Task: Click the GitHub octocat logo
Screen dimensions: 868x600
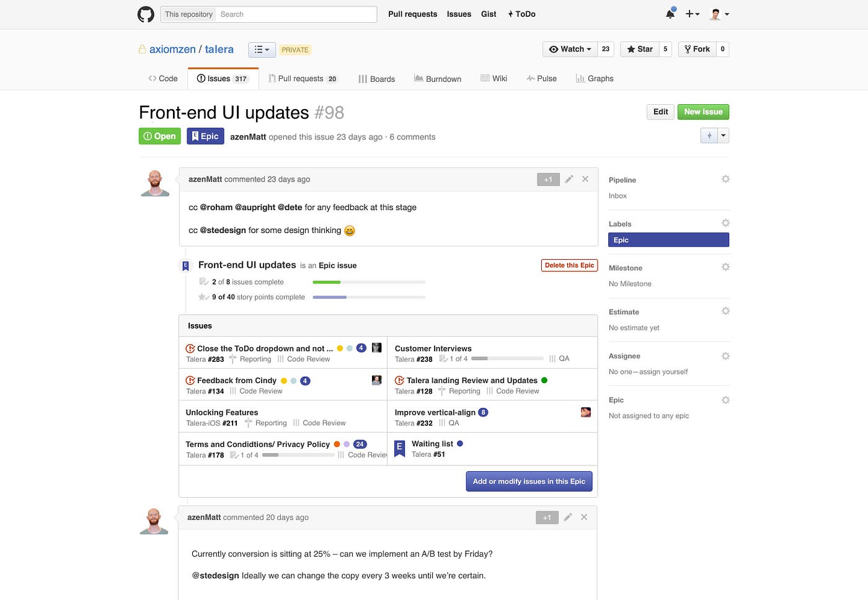Action: [x=146, y=14]
